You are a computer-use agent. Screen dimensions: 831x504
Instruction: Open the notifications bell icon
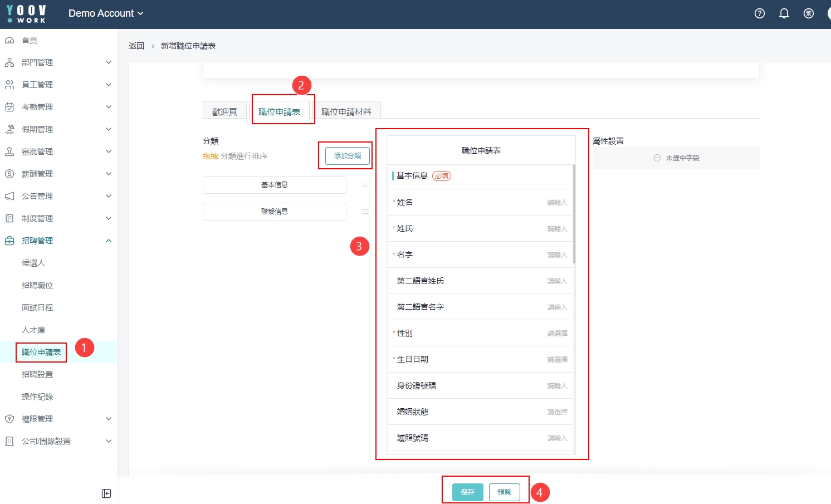pos(784,13)
